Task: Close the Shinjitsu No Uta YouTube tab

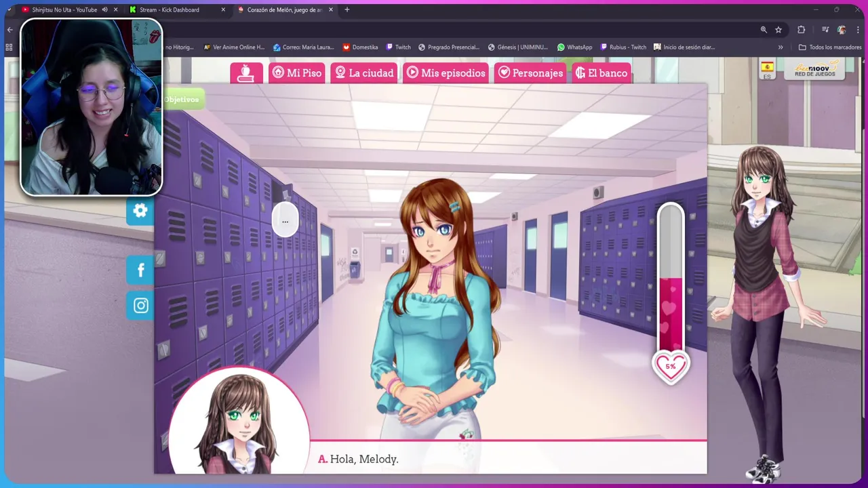Action: (x=116, y=9)
